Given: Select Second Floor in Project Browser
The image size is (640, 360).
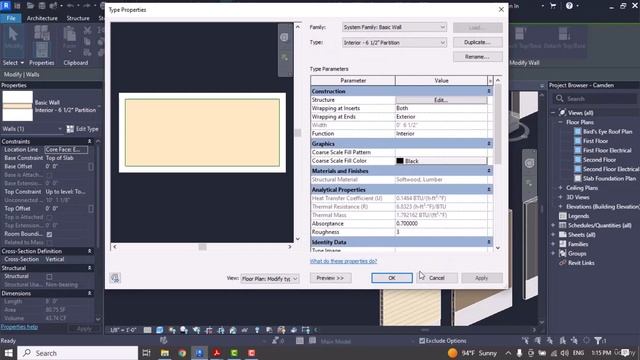Looking at the screenshot, I should (599, 160).
